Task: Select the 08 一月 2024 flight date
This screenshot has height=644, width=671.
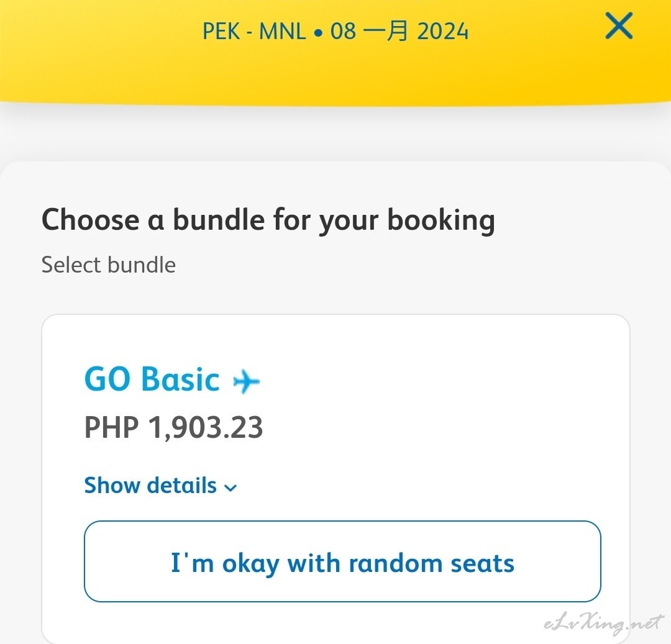Action: pos(399,31)
